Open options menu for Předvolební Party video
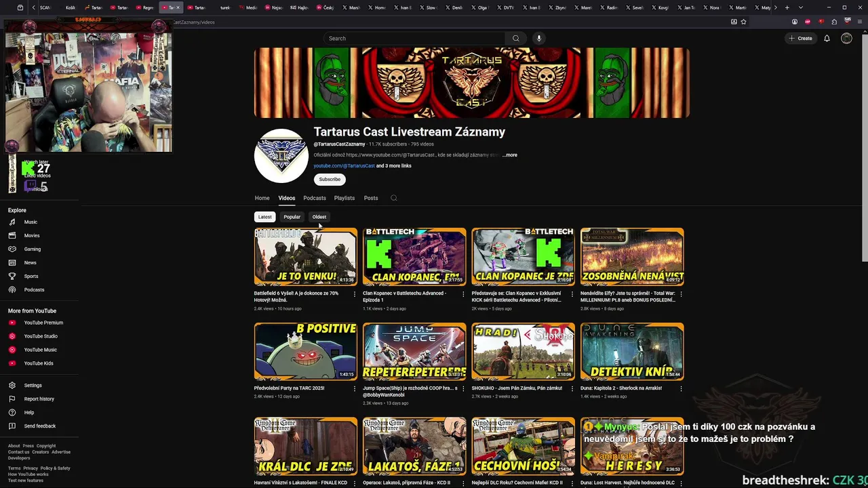The height and width of the screenshot is (488, 868). [355, 389]
